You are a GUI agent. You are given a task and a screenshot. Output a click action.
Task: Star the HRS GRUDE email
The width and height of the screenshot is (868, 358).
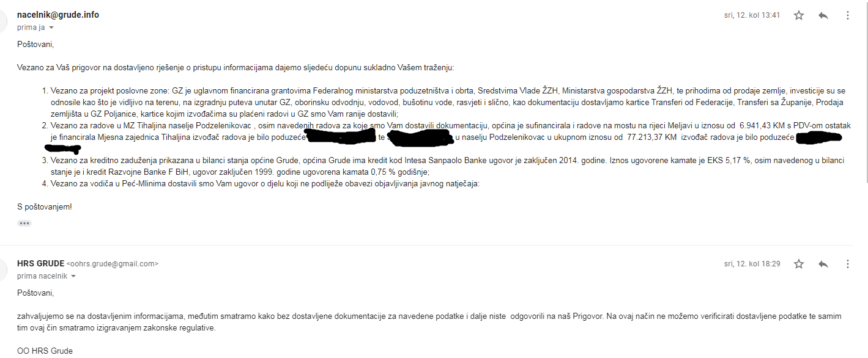[x=798, y=264]
